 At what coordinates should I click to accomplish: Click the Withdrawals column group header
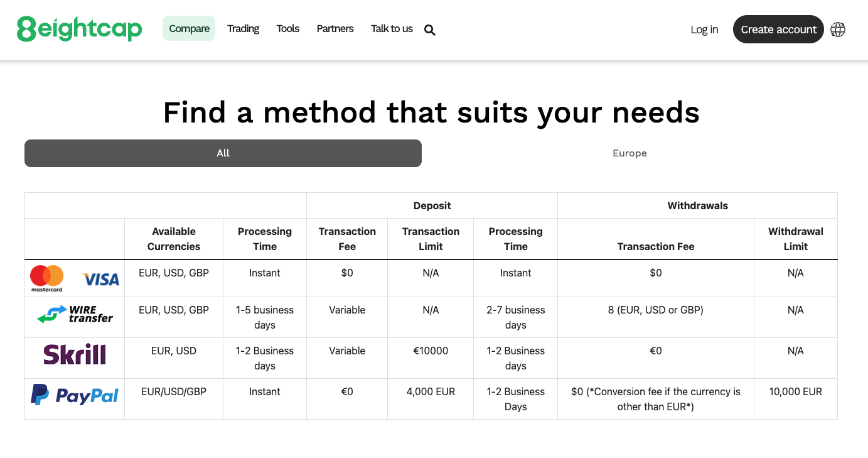click(697, 205)
